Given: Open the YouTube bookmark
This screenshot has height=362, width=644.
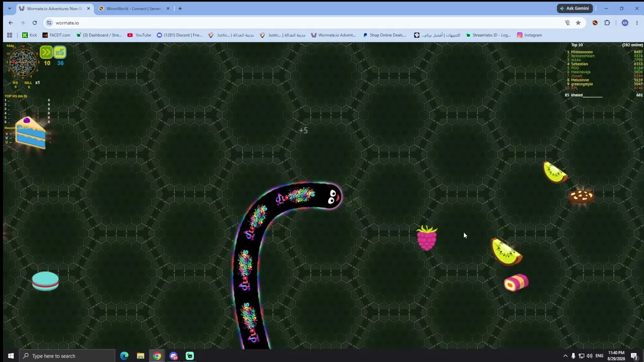Looking at the screenshot, I should coord(139,35).
